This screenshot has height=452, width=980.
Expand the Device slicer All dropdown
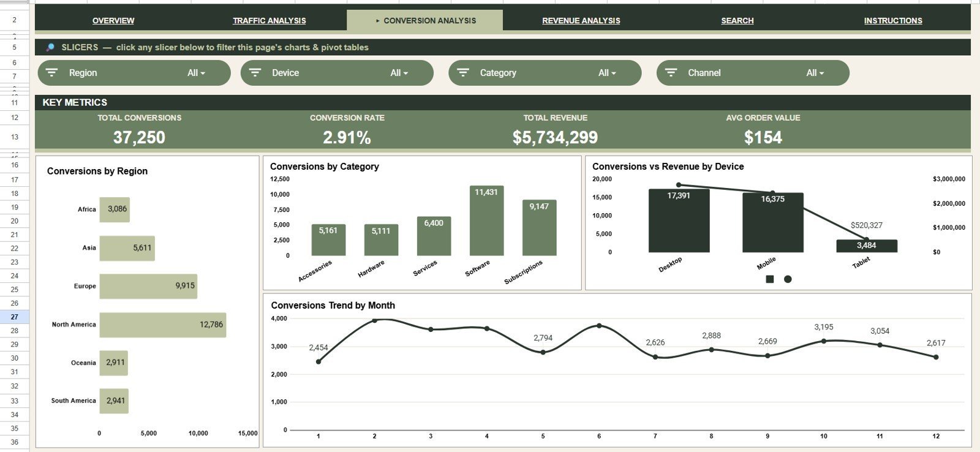point(399,73)
